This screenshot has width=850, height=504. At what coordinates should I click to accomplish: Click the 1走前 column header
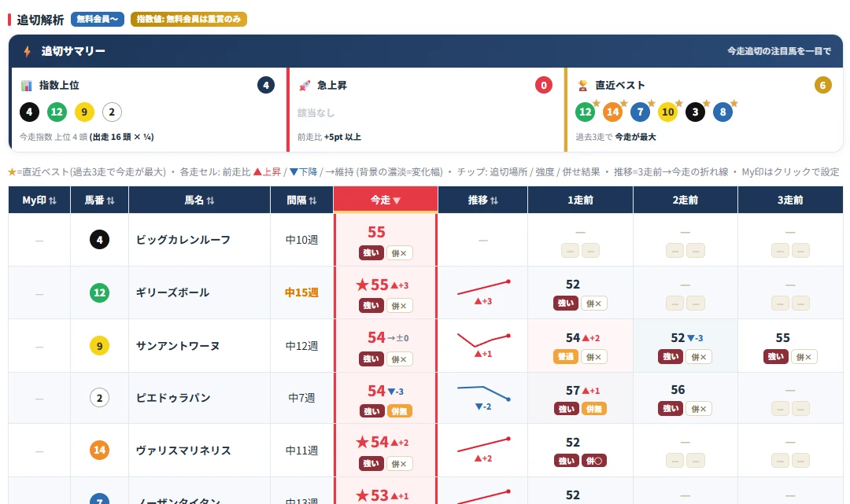tap(580, 200)
